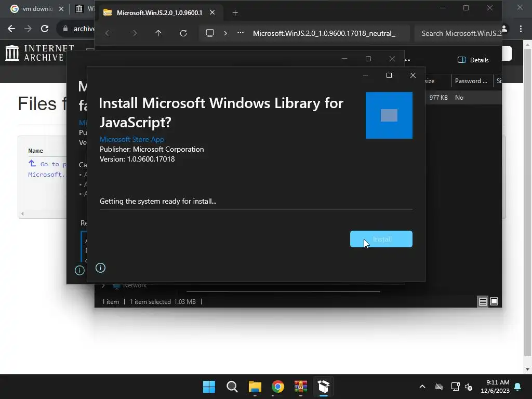
Task: Close the 'vm downlo' Chrome tab
Action: [x=61, y=9]
